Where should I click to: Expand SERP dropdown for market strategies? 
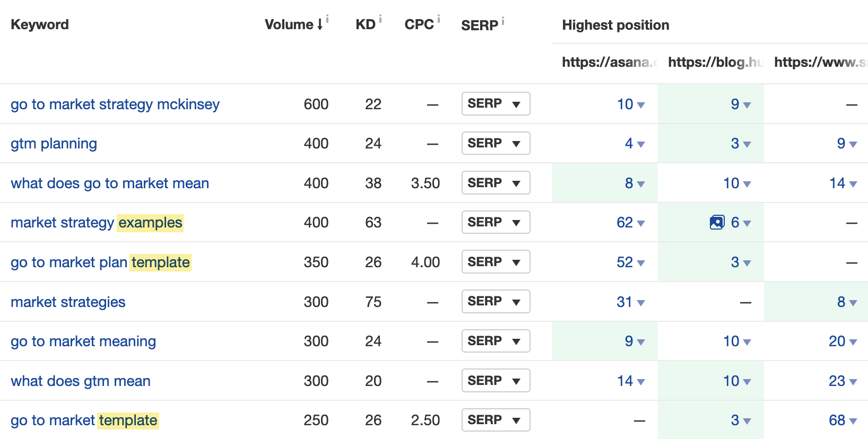point(496,302)
